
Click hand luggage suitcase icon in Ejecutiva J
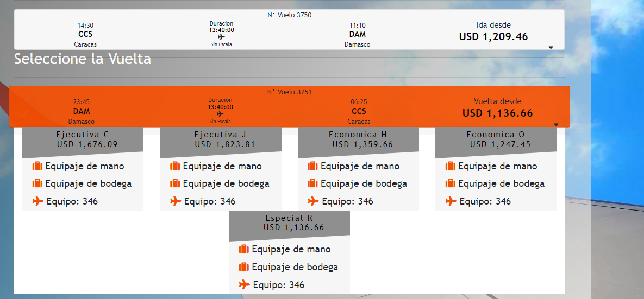click(175, 166)
